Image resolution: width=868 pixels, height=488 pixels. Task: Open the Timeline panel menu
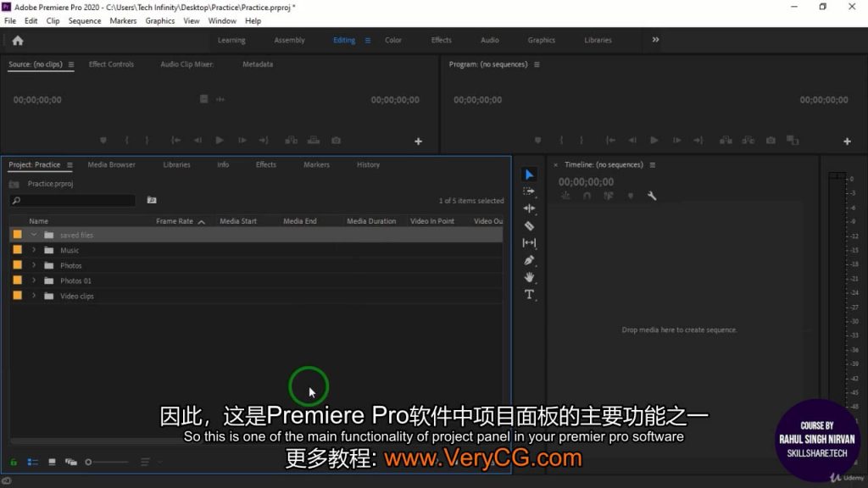tap(653, 165)
